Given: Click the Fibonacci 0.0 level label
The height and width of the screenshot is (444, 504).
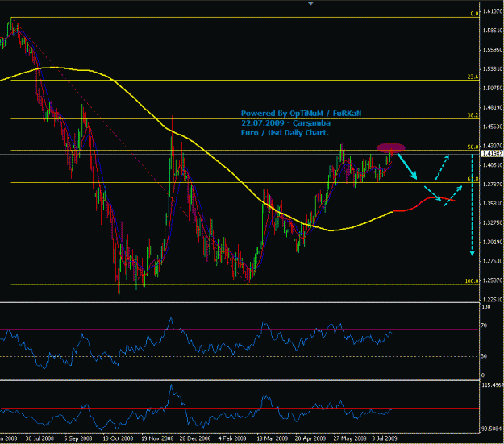Looking at the screenshot, I should [x=474, y=14].
